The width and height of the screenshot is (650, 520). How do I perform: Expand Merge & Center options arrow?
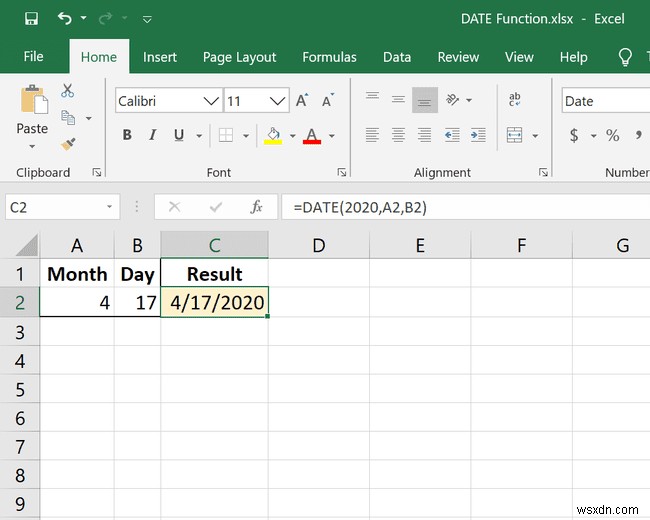[x=535, y=136]
